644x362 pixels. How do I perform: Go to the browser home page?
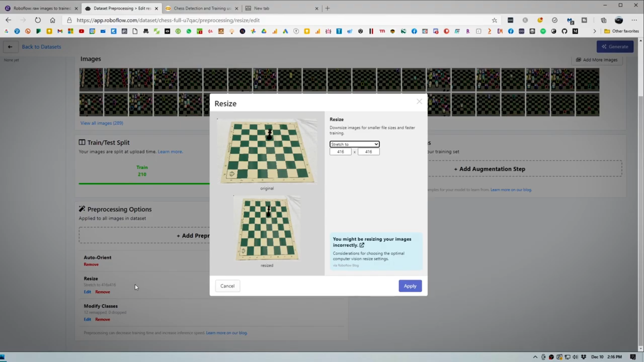point(52,20)
